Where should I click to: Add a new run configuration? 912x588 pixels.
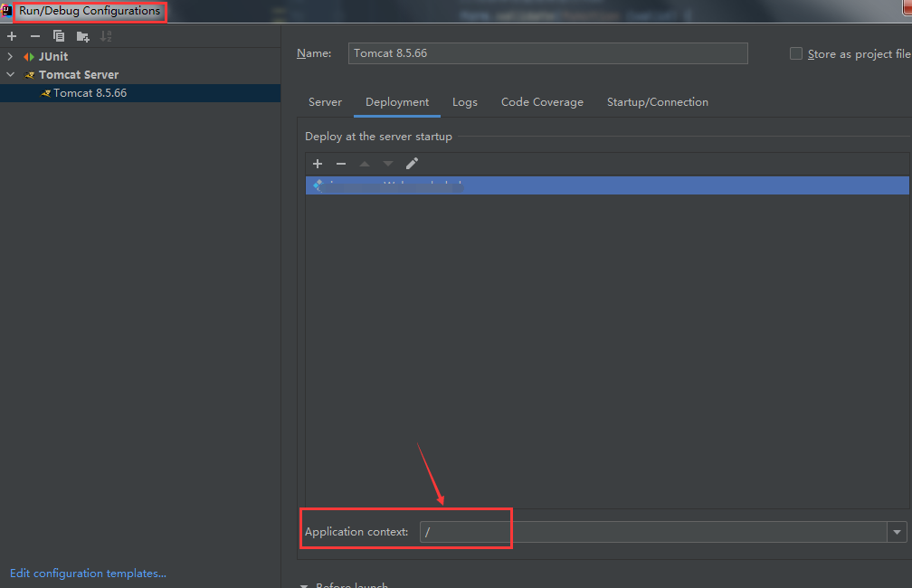pos(12,36)
